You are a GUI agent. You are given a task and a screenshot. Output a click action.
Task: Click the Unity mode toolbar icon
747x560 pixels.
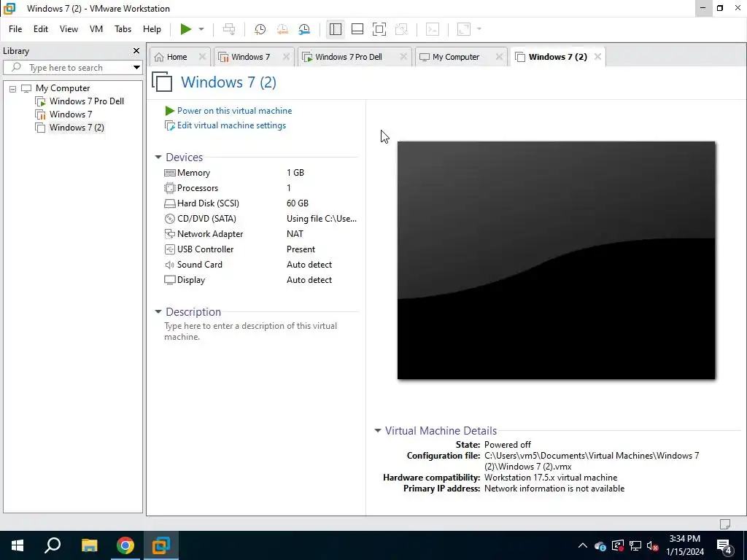pyautogui.click(x=402, y=29)
